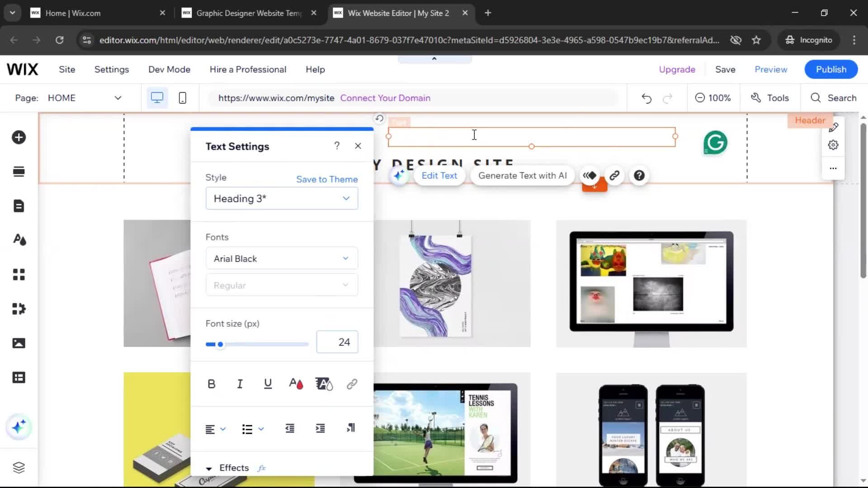Click Save to Theme link
Screen dimensions: 868x488
[327, 179]
